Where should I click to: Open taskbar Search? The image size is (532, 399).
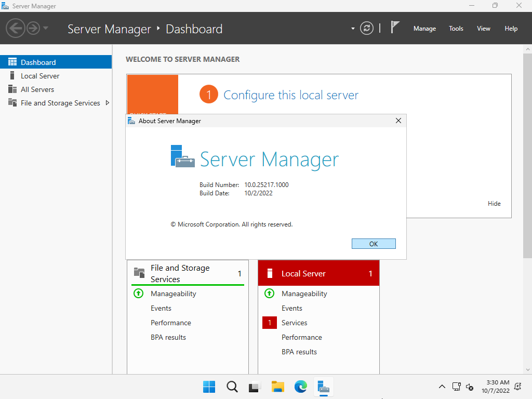tap(232, 387)
